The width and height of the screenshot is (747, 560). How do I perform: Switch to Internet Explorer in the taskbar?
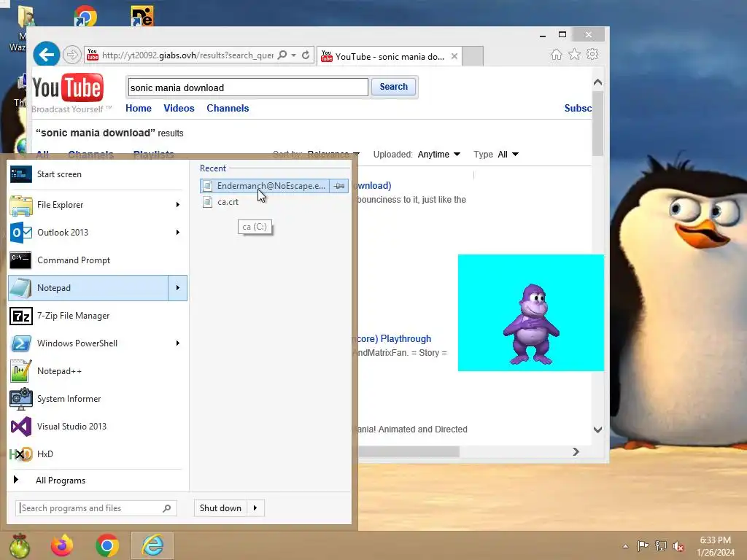152,545
